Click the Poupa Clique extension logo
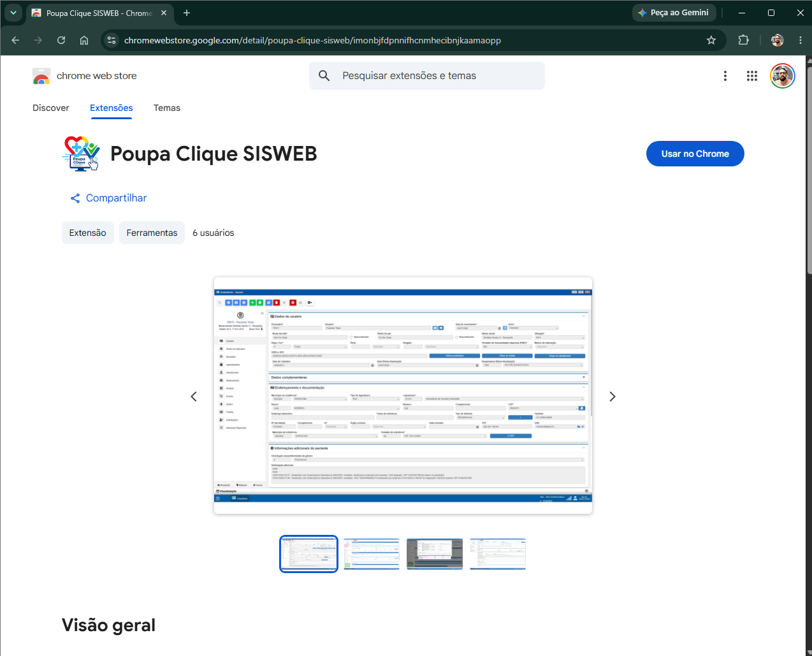The height and width of the screenshot is (656, 812). click(x=82, y=154)
